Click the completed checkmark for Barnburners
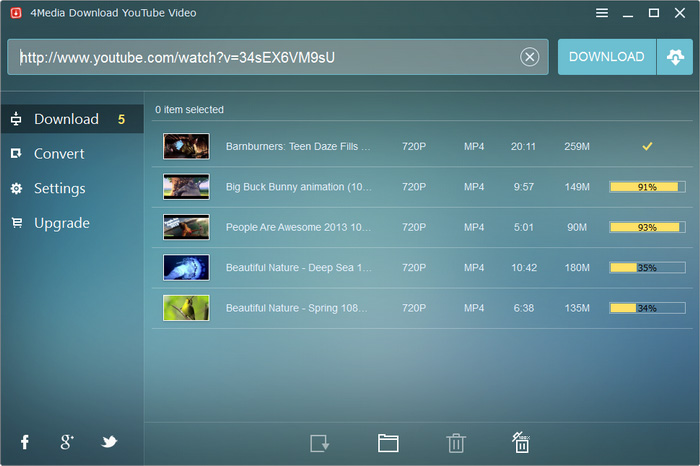 [647, 146]
